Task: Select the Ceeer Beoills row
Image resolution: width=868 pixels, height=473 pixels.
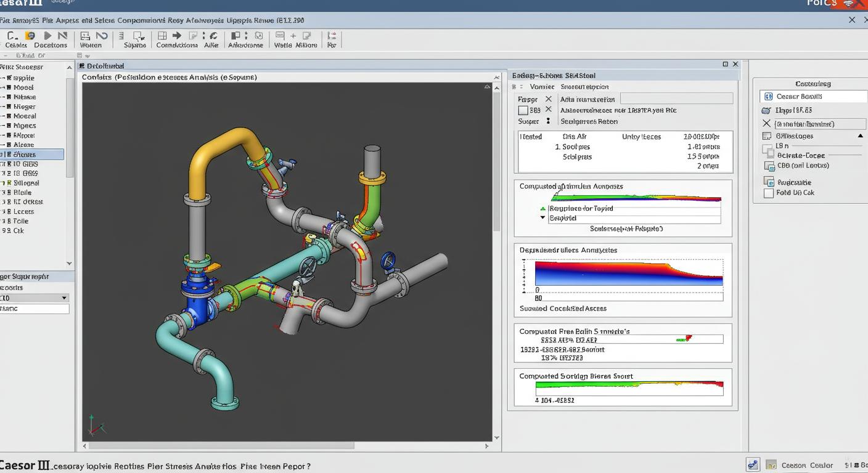Action: (x=813, y=96)
